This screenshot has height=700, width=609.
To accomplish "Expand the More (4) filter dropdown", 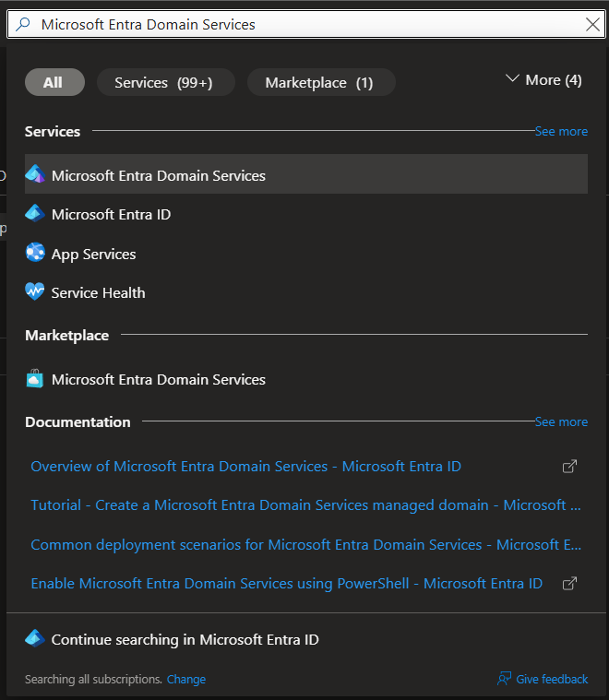I will (543, 81).
